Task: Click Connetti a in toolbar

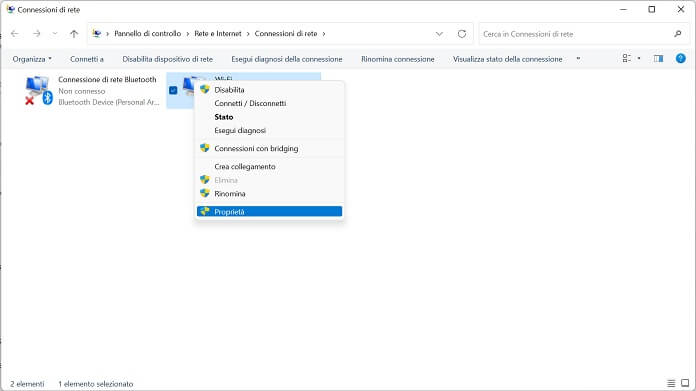Action: (x=87, y=59)
